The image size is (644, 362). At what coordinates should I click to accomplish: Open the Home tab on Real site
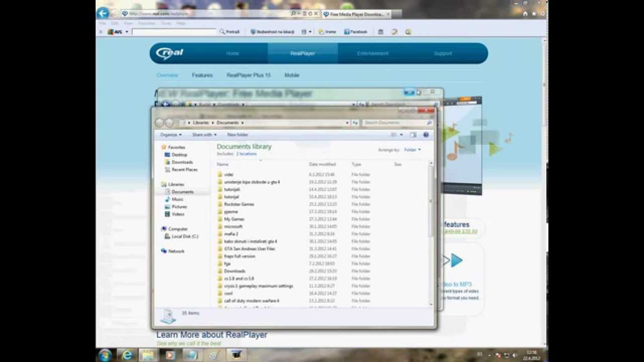(x=232, y=53)
